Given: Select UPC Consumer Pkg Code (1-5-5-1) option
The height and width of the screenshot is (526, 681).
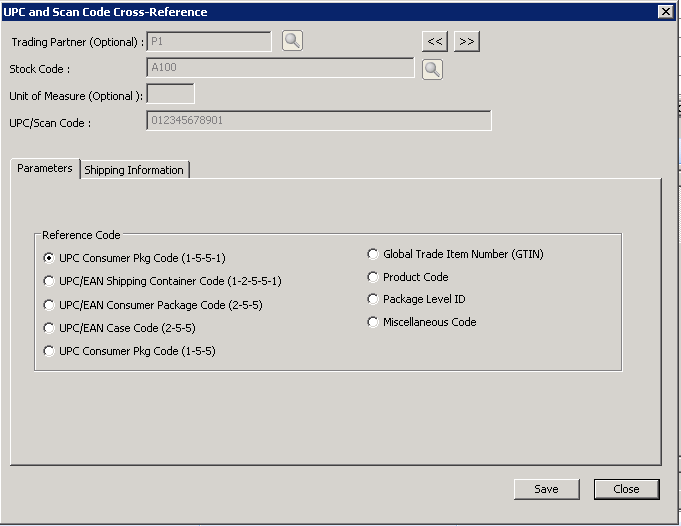Looking at the screenshot, I should (49, 258).
